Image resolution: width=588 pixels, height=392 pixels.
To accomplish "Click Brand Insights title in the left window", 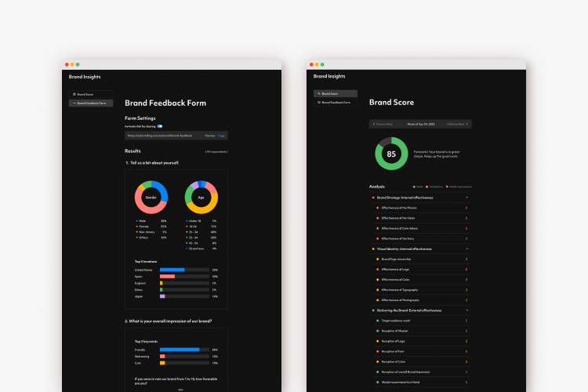I will (85, 77).
